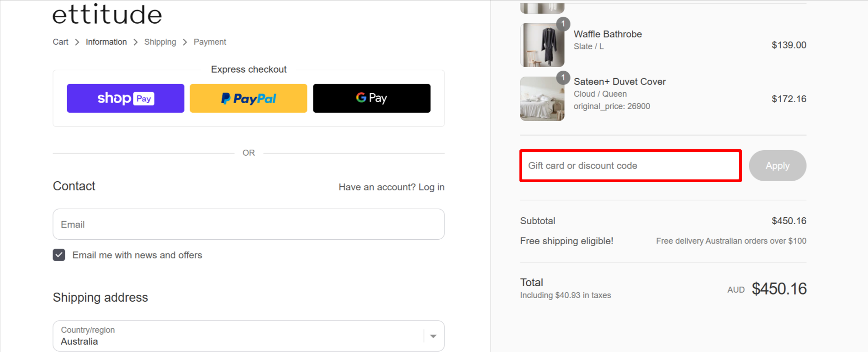868x352 pixels.
Task: Click the 'Sateen+ Duvet Cover' product name
Action: (x=619, y=82)
